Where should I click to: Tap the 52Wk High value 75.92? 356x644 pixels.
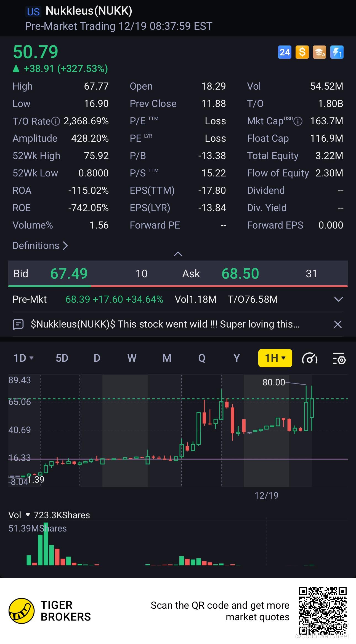click(96, 156)
